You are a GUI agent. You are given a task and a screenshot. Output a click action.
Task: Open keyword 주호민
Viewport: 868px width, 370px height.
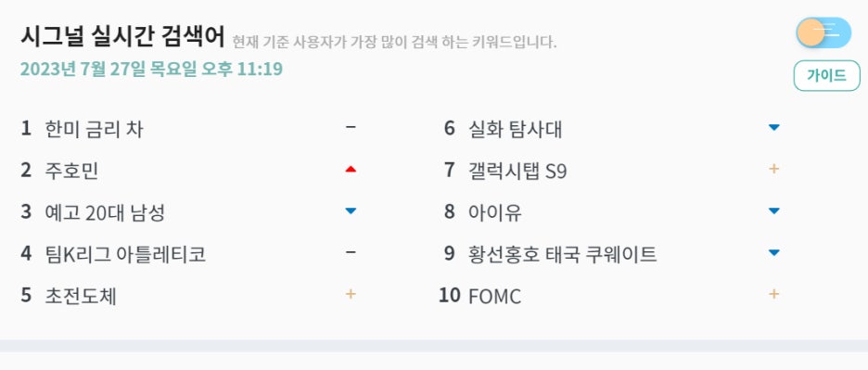71,171
